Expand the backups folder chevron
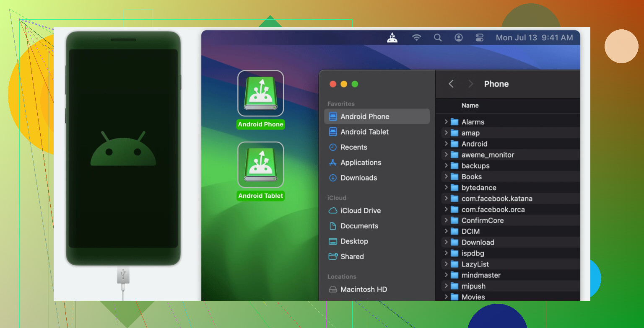Image resolution: width=644 pixels, height=328 pixels. [x=446, y=165]
